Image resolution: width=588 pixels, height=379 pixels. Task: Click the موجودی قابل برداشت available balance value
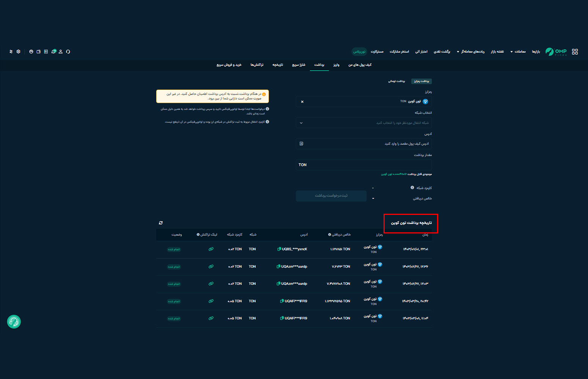coord(394,174)
